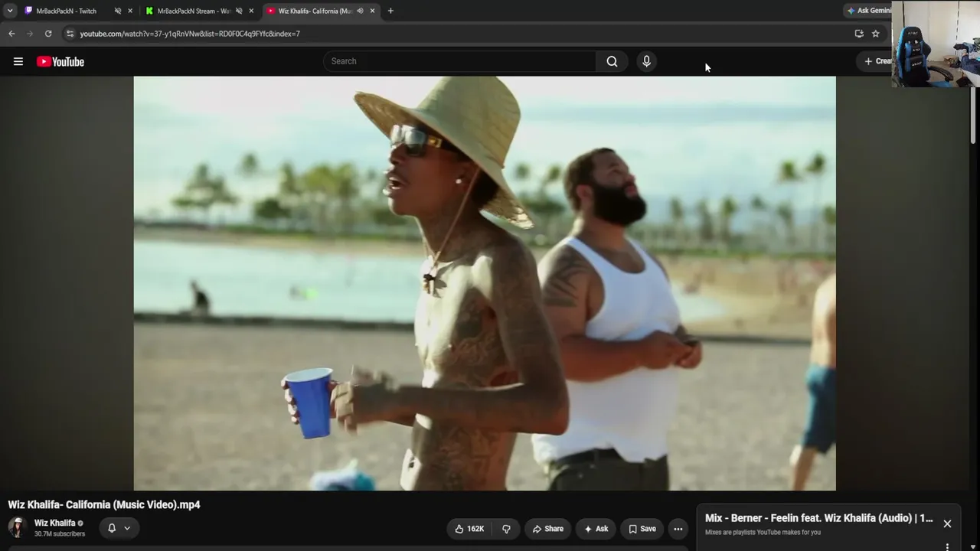Focus the browser address bar URL
The height and width of the screenshot is (551, 980).
coord(190,34)
